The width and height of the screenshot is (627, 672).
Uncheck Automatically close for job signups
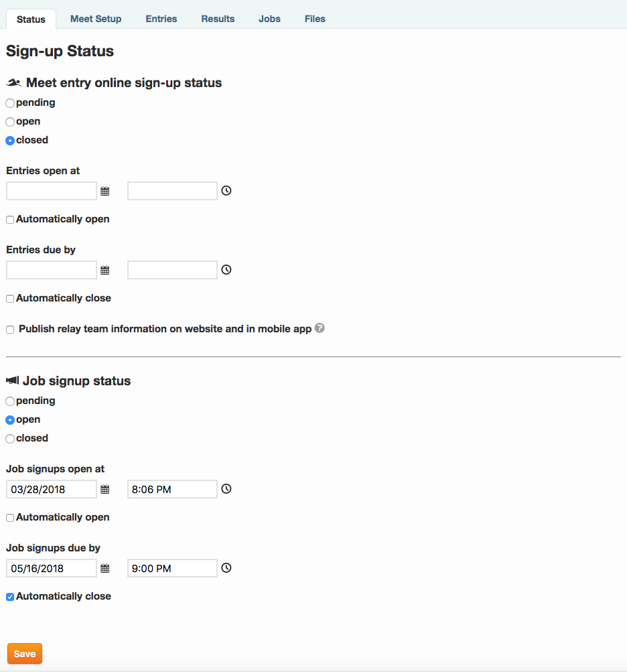pyautogui.click(x=10, y=597)
